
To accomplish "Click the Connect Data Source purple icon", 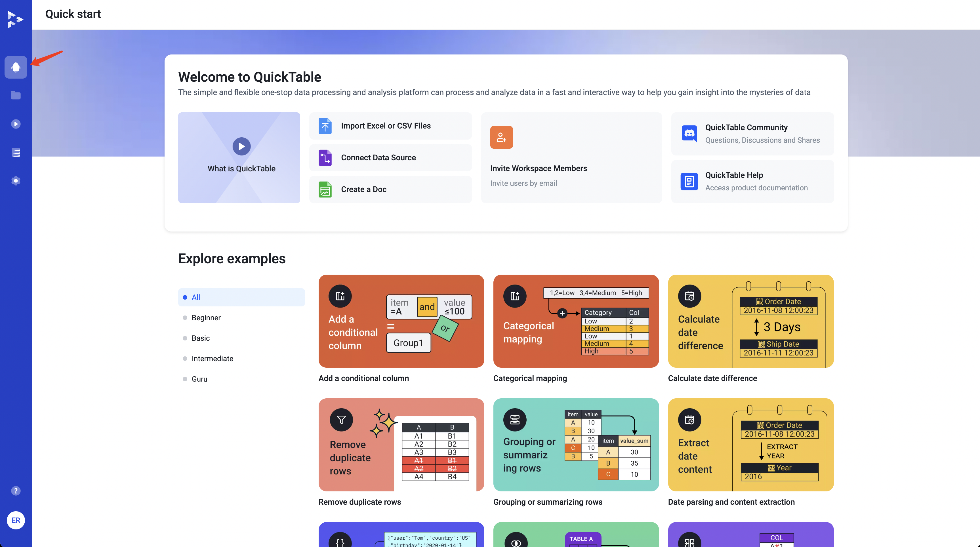I will 325,157.
